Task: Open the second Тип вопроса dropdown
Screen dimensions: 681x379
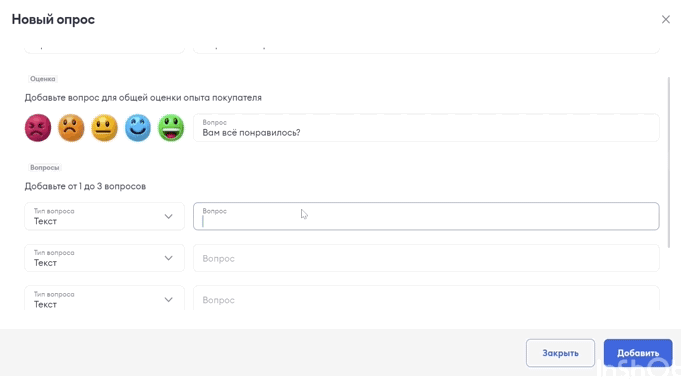Action: click(104, 258)
